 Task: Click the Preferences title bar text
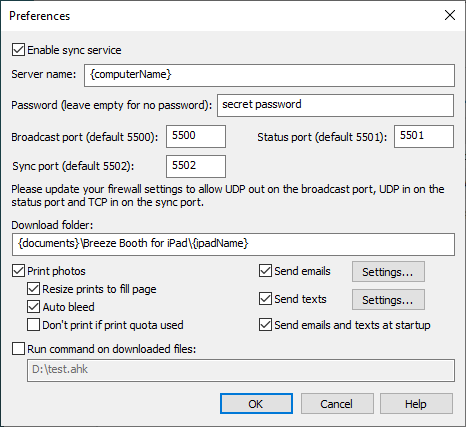coord(40,16)
